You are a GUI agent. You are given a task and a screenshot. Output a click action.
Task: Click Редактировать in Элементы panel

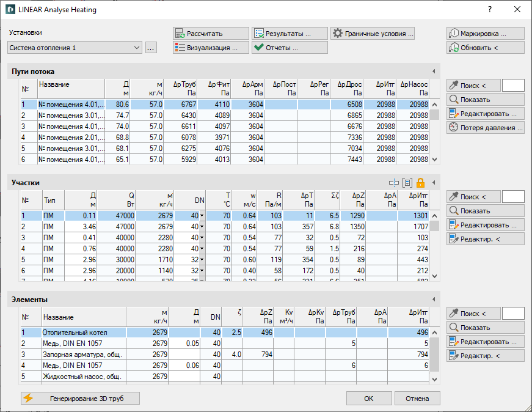click(x=486, y=342)
